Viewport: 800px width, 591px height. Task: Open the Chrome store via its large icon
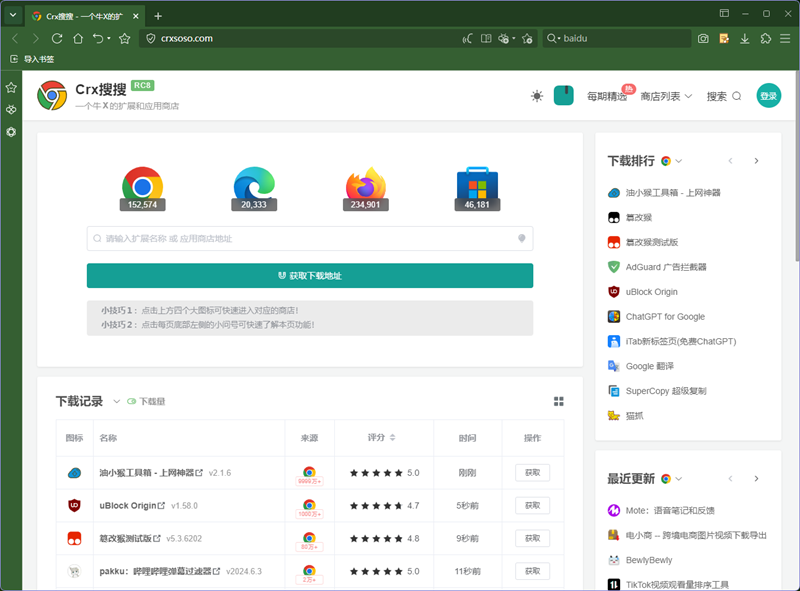point(143,186)
